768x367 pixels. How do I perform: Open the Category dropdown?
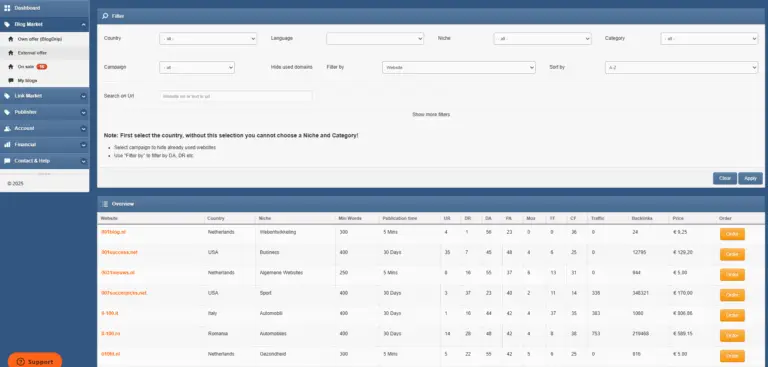coord(709,39)
